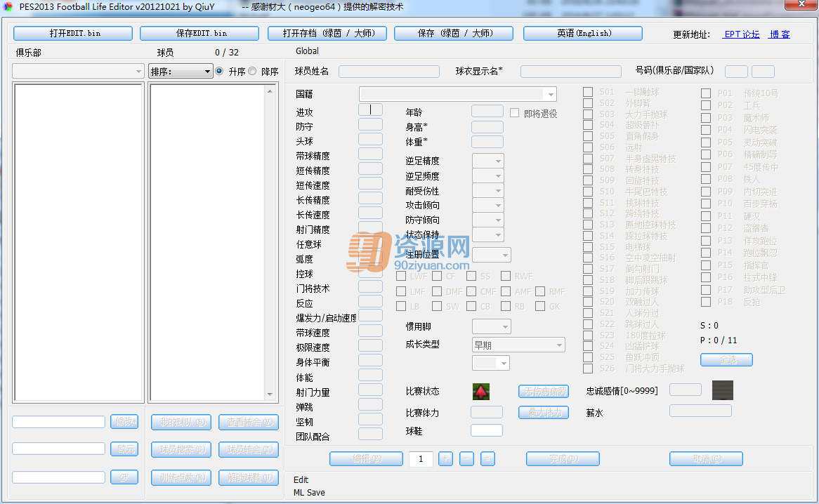Image resolution: width=819 pixels, height=504 pixels.
Task: Click the 进攻 attack value field
Action: 370,110
